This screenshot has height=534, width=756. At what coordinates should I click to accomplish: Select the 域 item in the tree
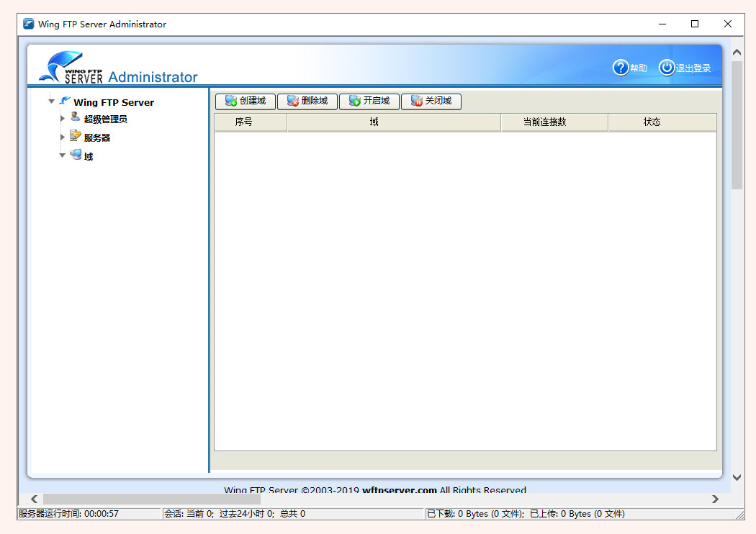point(88,155)
